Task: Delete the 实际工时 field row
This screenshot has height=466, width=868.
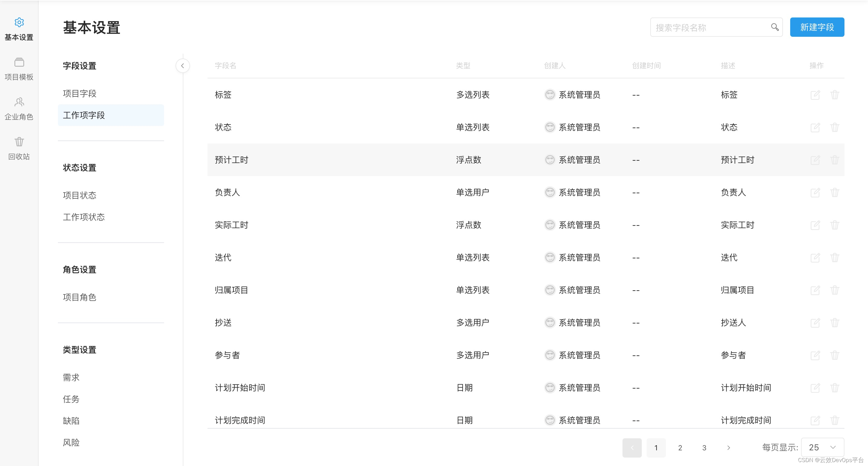Action: point(835,225)
